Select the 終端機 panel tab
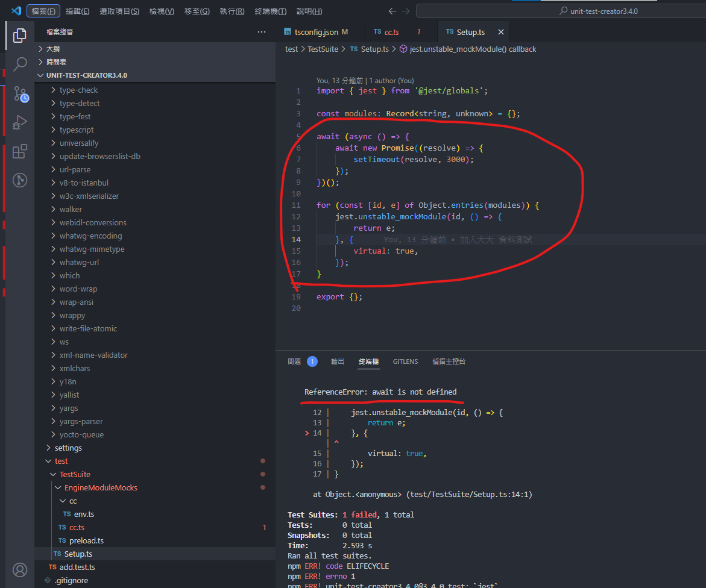Viewport: 706px width, 588px height. click(368, 361)
